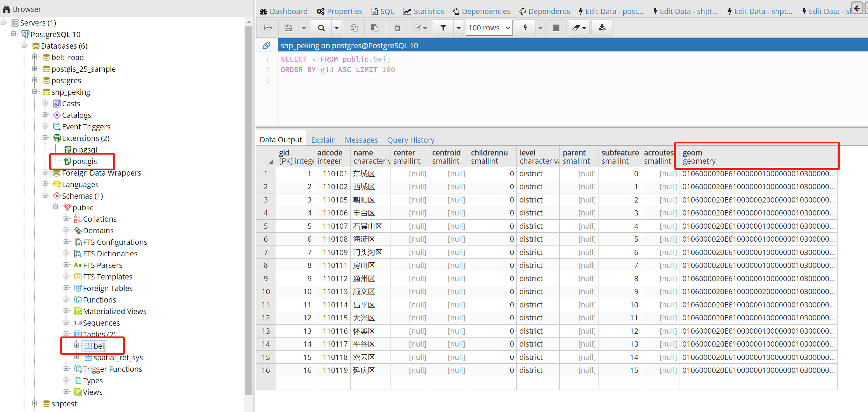Click the Clear eraser icon
The image size is (868, 412).
coord(576,28)
